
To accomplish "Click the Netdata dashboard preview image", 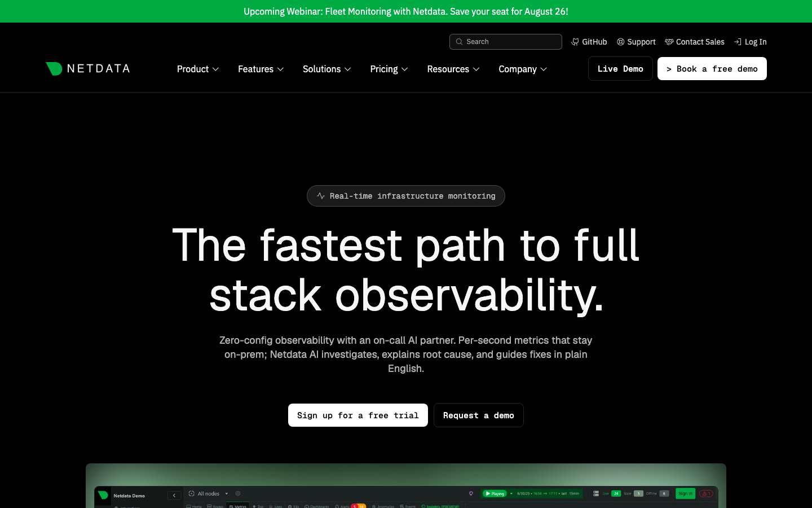I will pos(406,486).
